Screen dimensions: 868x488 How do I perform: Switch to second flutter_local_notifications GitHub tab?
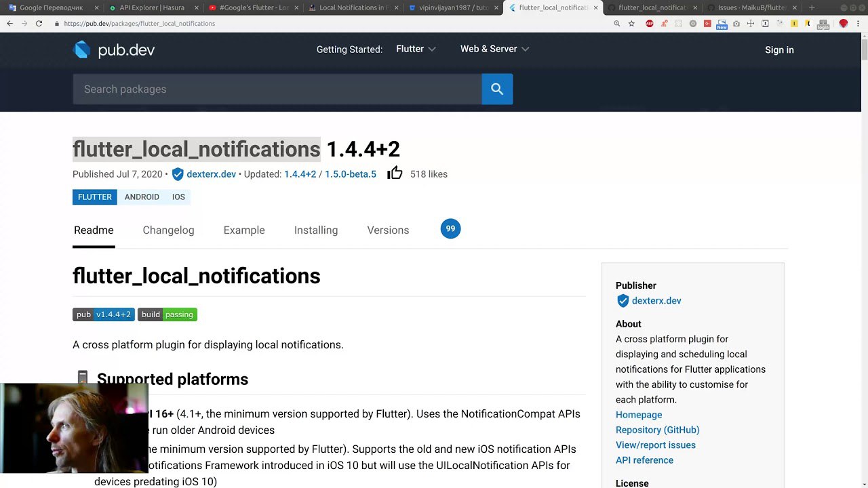click(651, 7)
